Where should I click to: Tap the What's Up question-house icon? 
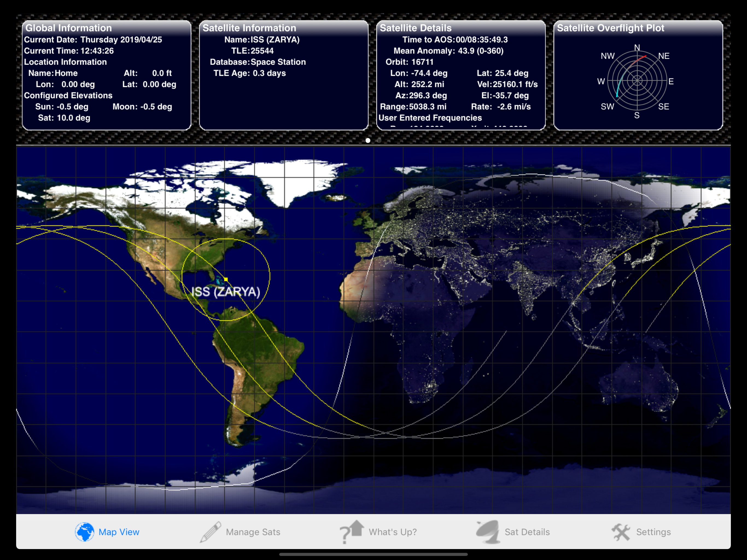(352, 532)
